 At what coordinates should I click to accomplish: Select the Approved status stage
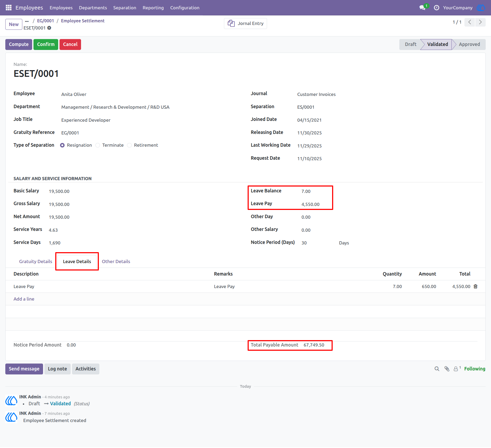tap(469, 44)
